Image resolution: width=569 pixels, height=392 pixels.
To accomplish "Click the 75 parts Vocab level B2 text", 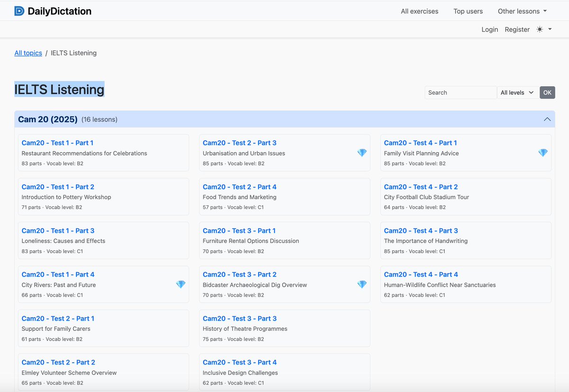I will pos(233,339).
